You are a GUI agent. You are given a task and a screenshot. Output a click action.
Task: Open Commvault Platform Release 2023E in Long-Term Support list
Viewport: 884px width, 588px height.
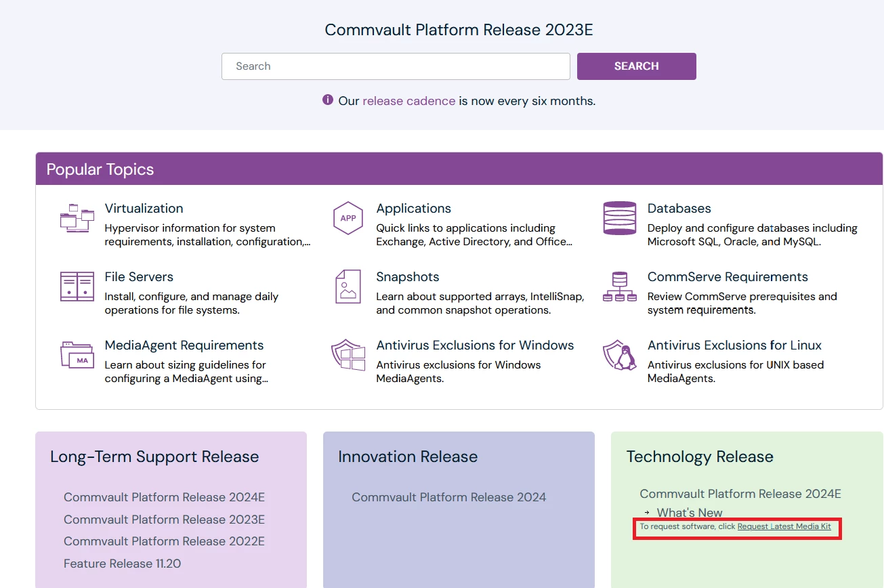[x=164, y=520]
